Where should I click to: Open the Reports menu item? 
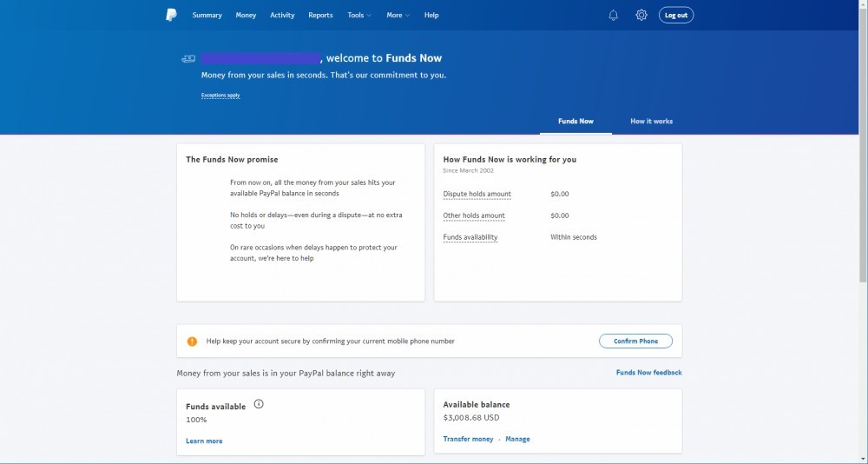point(320,15)
